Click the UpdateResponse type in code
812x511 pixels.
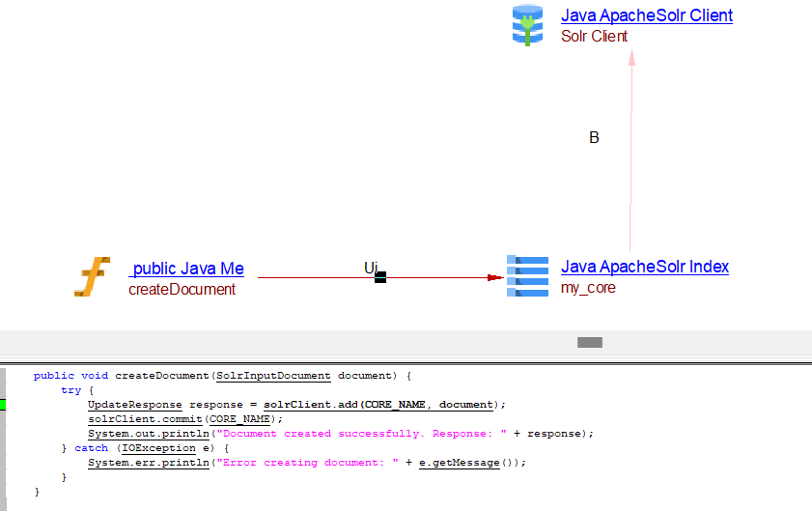134,404
